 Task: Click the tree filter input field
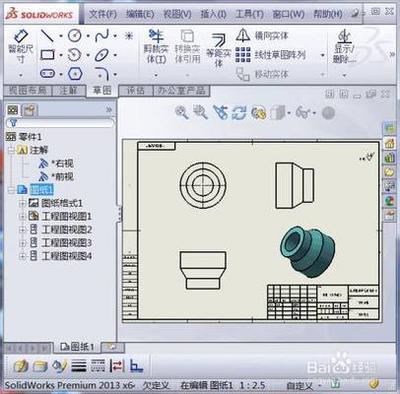click(x=60, y=123)
